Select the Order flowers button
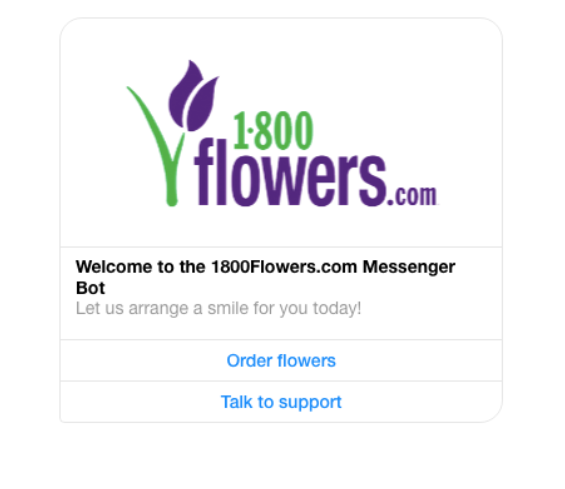565x489 pixels. click(281, 360)
